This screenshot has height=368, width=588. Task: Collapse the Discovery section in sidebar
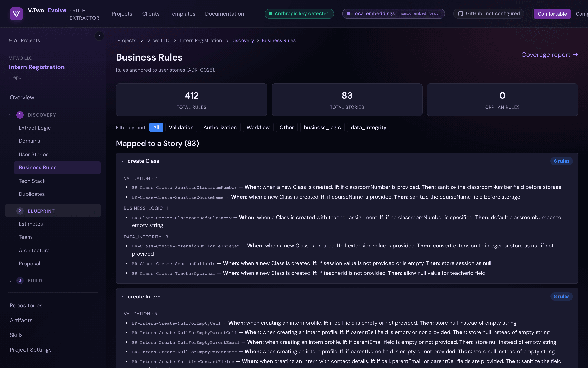coord(10,115)
